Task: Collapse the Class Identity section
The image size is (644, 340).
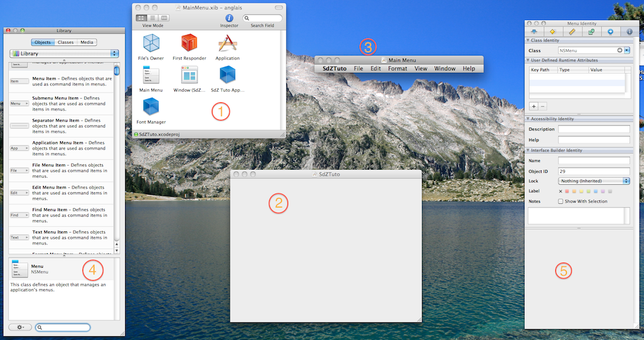Action: 528,40
